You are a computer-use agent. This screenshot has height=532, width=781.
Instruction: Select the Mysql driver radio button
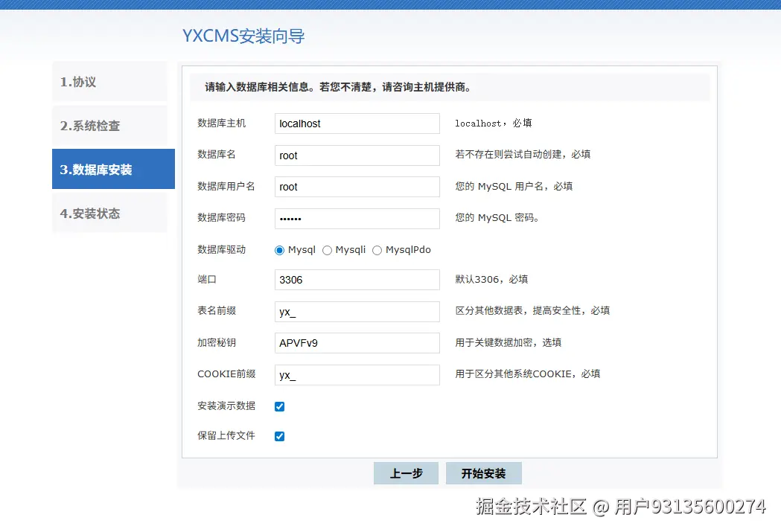pos(279,250)
